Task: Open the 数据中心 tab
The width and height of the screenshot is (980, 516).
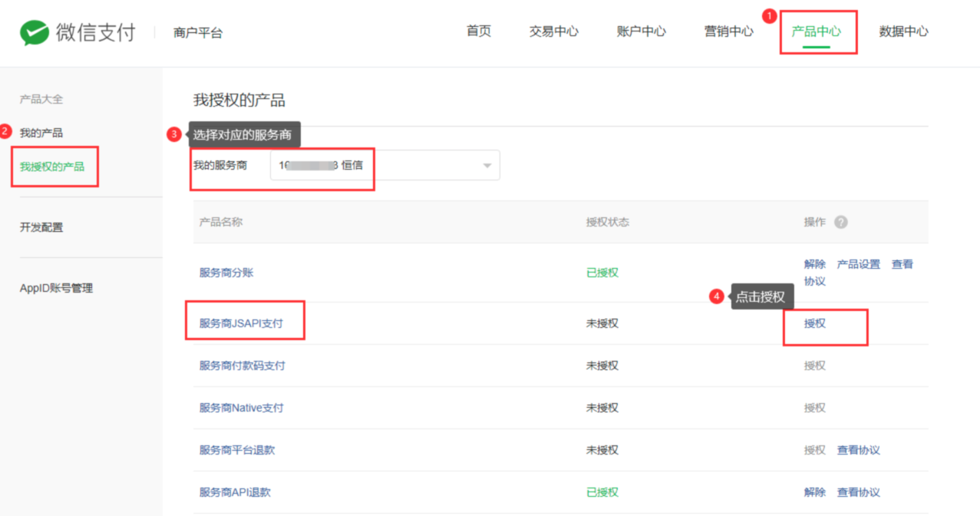Action: [904, 31]
